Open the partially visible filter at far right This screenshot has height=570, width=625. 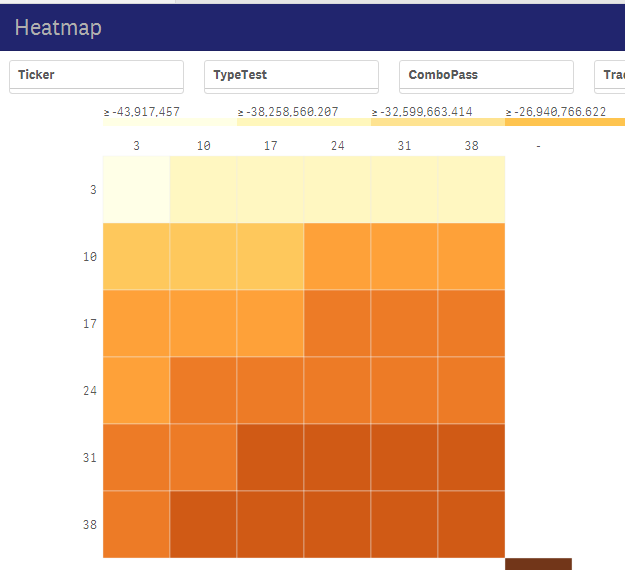(x=609, y=76)
